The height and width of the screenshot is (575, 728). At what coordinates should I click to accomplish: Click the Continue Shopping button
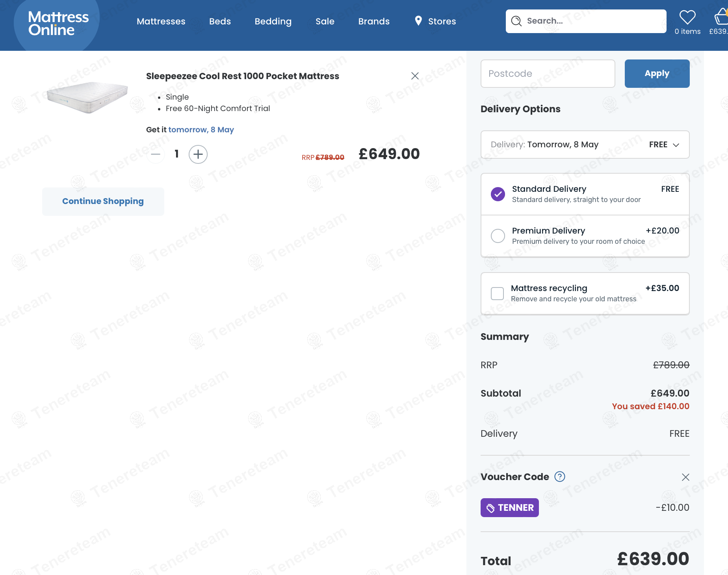click(x=103, y=201)
